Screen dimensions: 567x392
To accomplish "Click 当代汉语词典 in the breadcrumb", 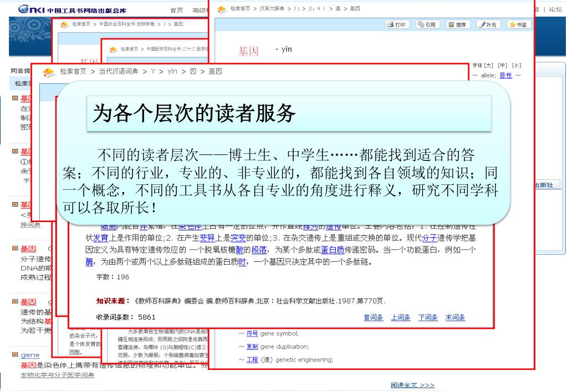I will pos(118,71).
